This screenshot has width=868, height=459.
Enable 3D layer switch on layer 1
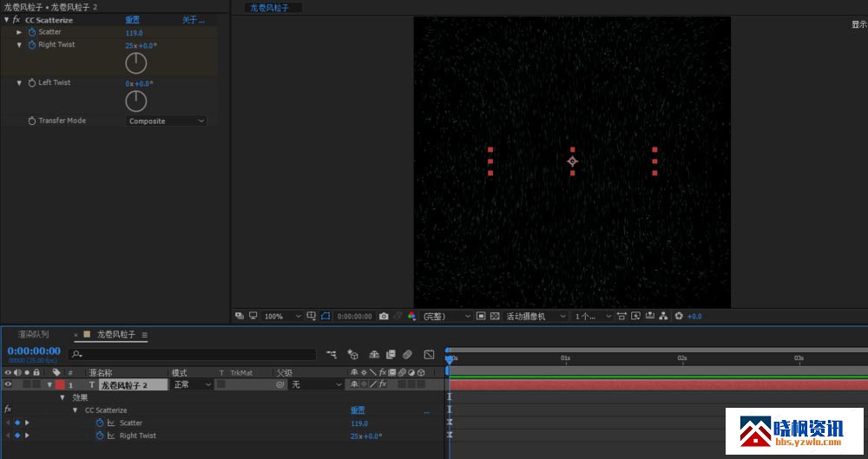click(x=421, y=384)
